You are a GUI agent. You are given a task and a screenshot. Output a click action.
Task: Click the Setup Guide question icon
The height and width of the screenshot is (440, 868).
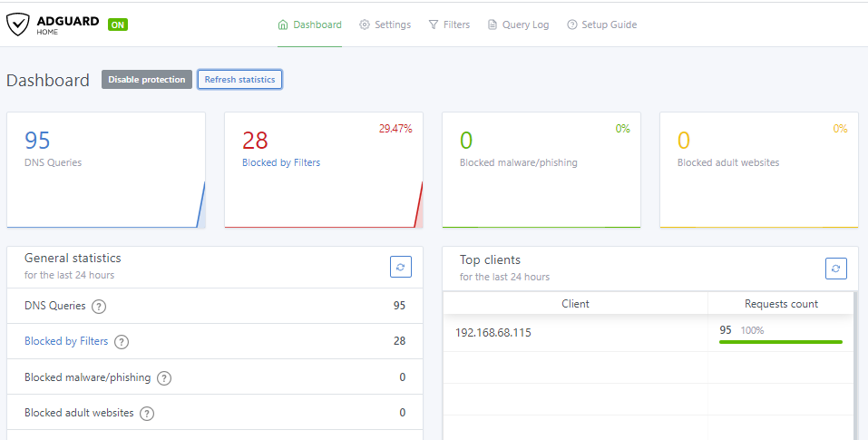tap(572, 24)
